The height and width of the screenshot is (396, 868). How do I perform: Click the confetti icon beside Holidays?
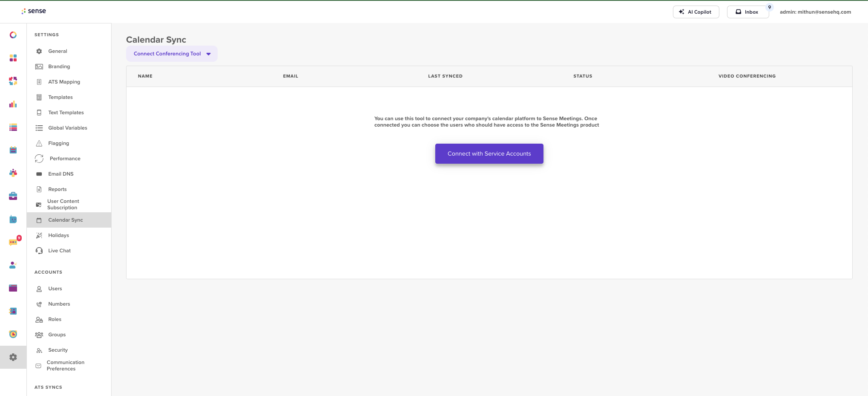tap(39, 235)
